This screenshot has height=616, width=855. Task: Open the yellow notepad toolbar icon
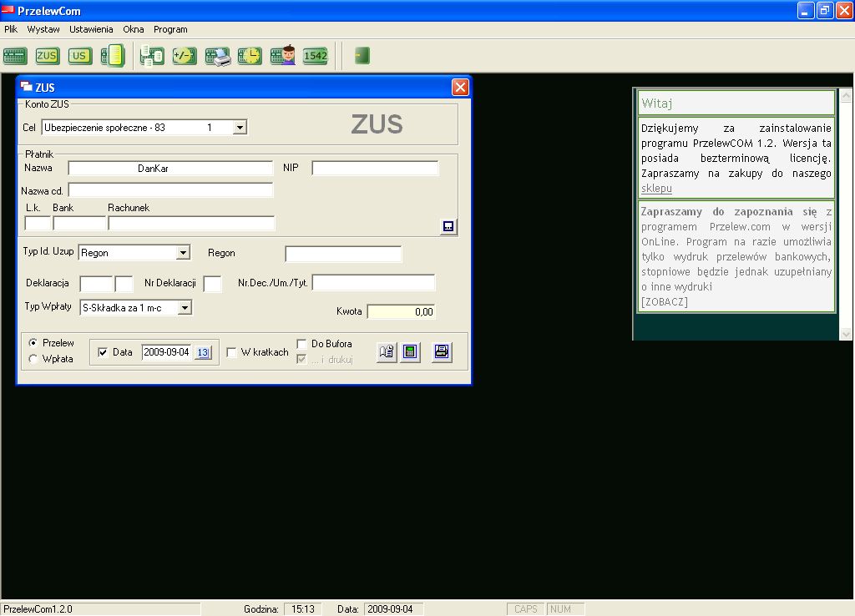[113, 56]
